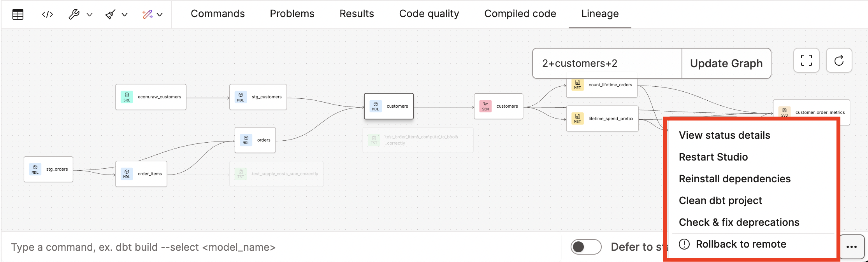The image size is (868, 262).
Task: Open the broom tool dropdown
Action: [124, 14]
